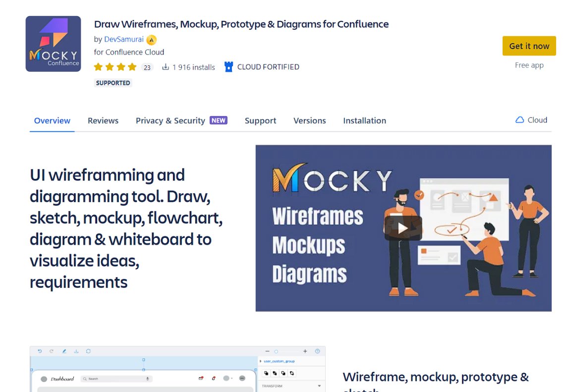Screen dimensions: 566x392
Task: Expand the user_custom_group tree arrow
Action: point(261,361)
